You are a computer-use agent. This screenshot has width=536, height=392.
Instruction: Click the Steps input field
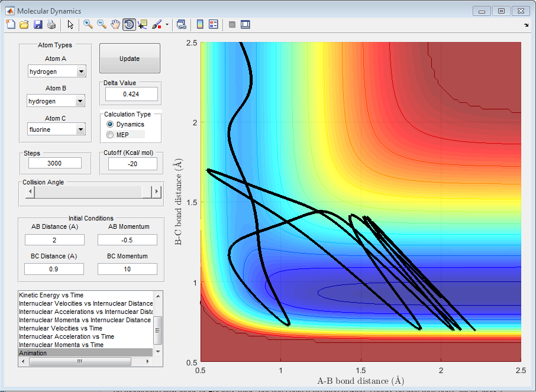point(55,163)
